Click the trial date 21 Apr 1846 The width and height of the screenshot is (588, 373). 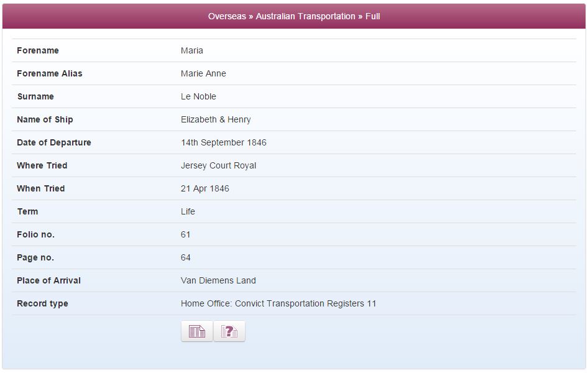tap(204, 188)
